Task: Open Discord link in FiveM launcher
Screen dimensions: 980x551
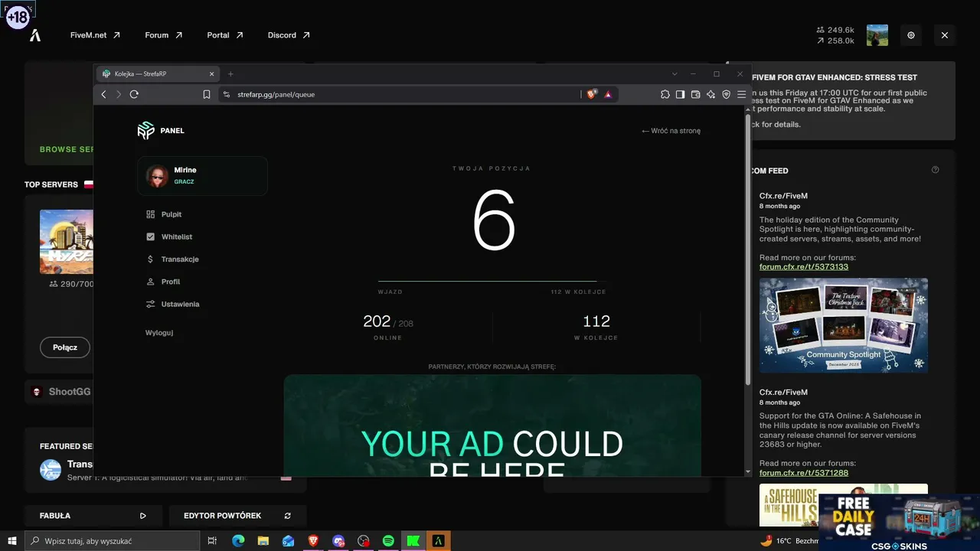Action: tap(289, 35)
